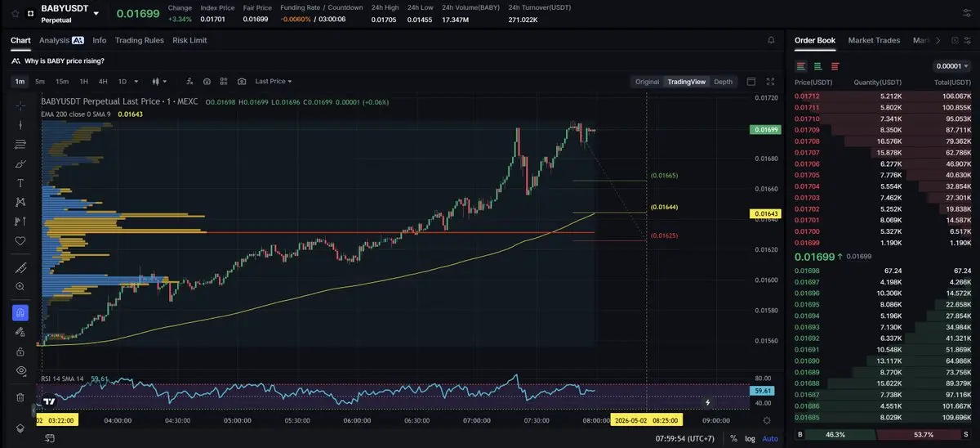Switch to the Market Trades tab
The height and width of the screenshot is (448, 980).
point(874,40)
